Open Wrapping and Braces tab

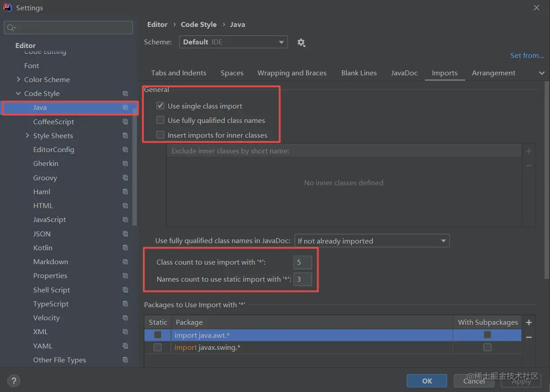(292, 73)
